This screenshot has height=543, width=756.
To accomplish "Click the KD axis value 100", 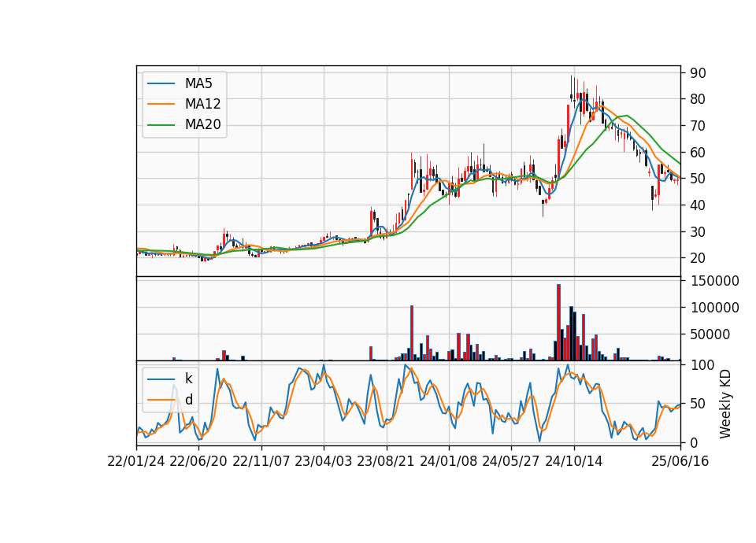I will [x=702, y=364].
